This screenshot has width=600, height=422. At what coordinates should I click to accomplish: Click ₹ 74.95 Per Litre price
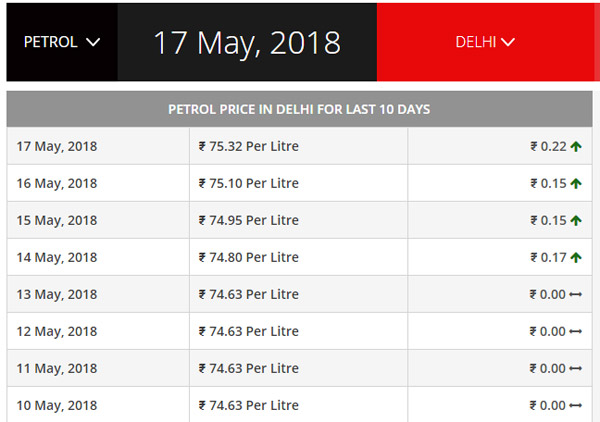pos(248,220)
